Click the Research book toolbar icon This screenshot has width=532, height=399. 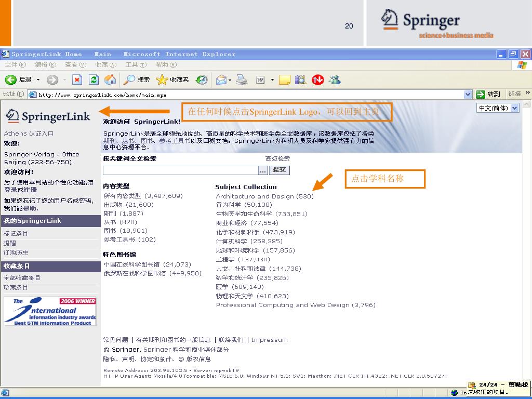pos(300,79)
